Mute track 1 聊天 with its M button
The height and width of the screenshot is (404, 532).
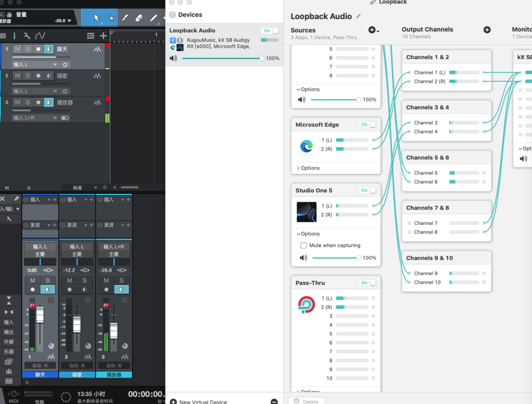click(18, 49)
